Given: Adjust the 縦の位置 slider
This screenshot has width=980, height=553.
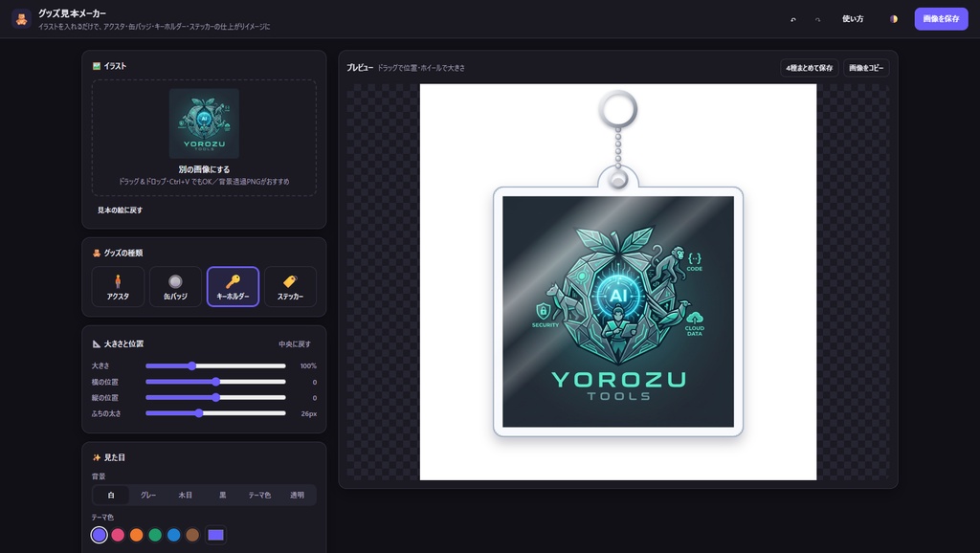Looking at the screenshot, I should (215, 397).
